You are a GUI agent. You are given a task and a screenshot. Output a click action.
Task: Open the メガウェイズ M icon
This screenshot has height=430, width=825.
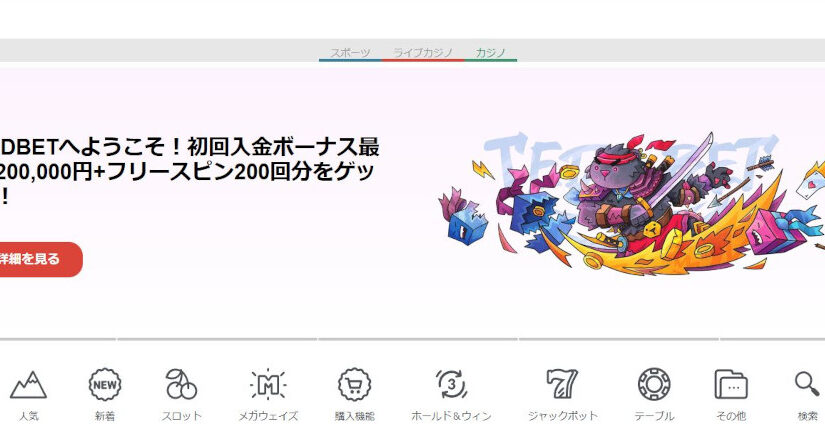(267, 384)
